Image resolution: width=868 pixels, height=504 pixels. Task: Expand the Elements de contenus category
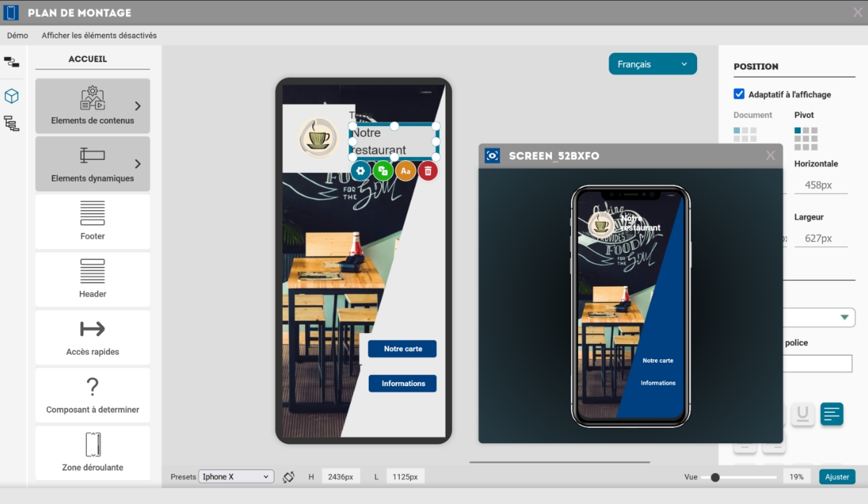(x=93, y=106)
